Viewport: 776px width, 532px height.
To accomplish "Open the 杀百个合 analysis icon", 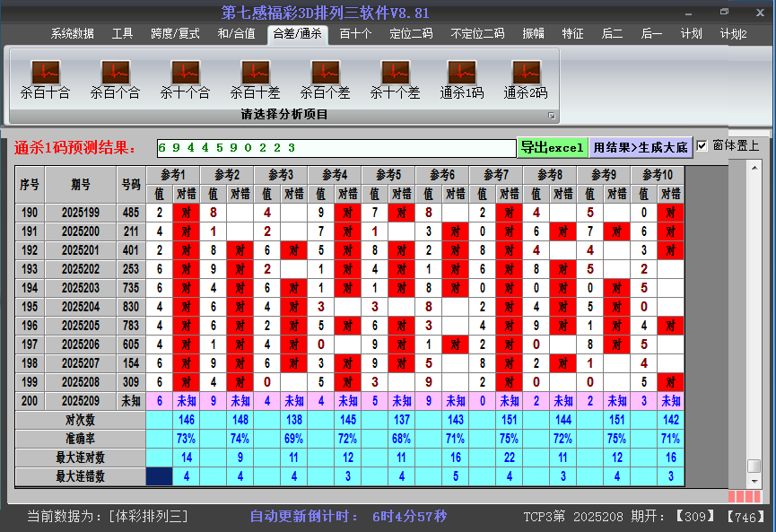I will [x=116, y=79].
